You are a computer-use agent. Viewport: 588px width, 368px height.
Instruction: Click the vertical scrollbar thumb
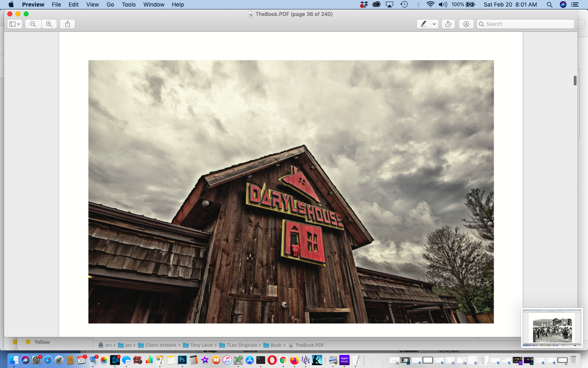tap(575, 81)
